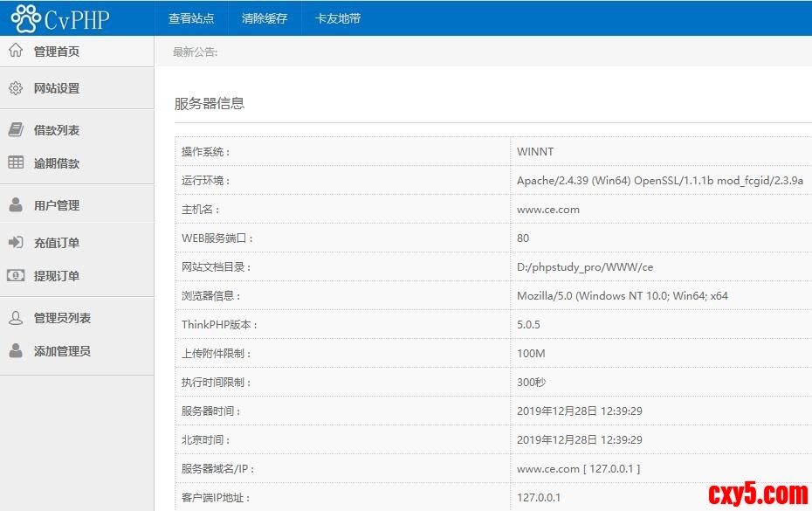
Task: Select 清除缓存 in the top bar
Action: (265, 18)
